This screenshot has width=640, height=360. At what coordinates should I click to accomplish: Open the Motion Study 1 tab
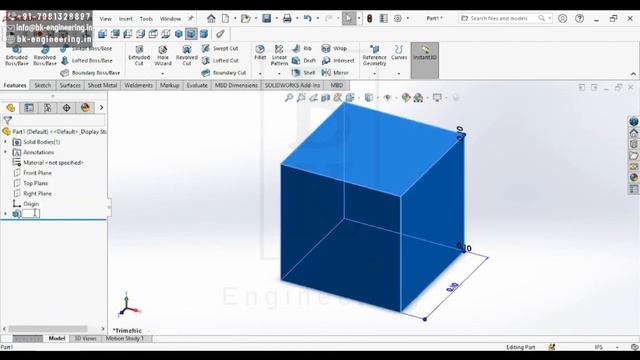pyautogui.click(x=125, y=338)
